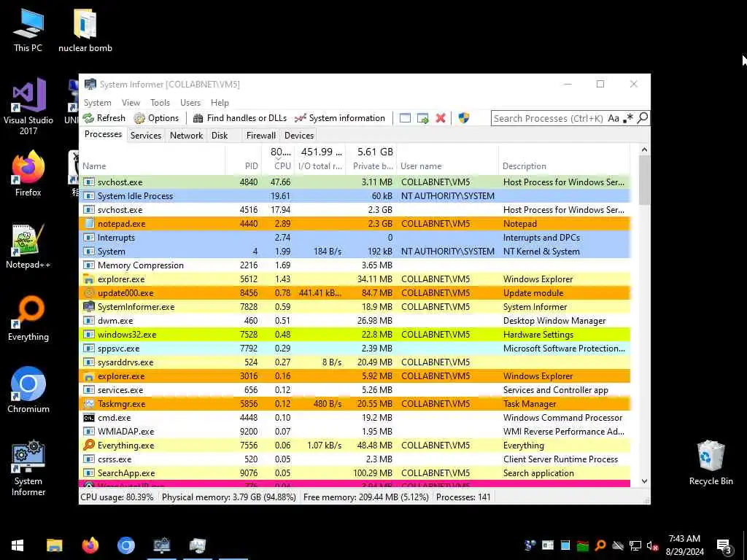Click the red X terminate window icon
Screen dimensions: 747x560
(441, 118)
